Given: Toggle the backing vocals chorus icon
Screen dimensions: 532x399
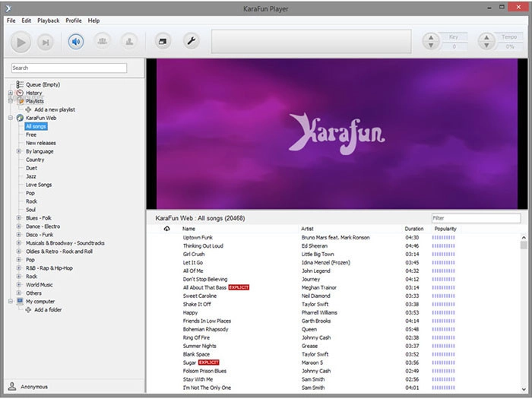Looking at the screenshot, I should click(102, 42).
